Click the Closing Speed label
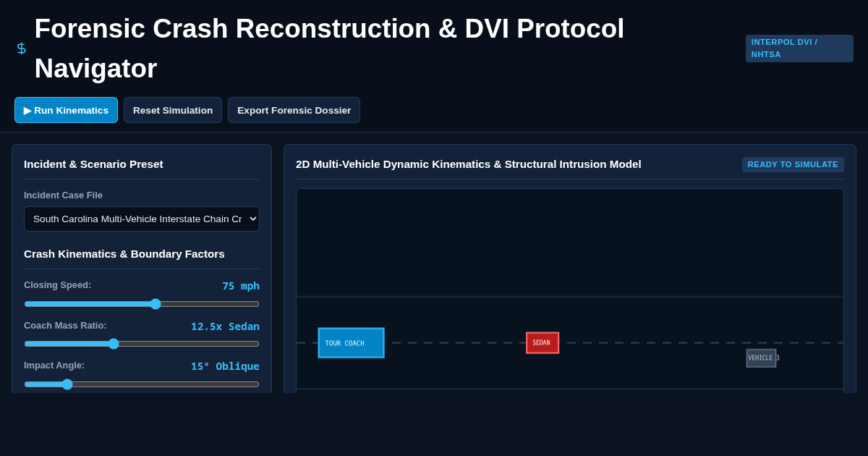 coord(57,285)
